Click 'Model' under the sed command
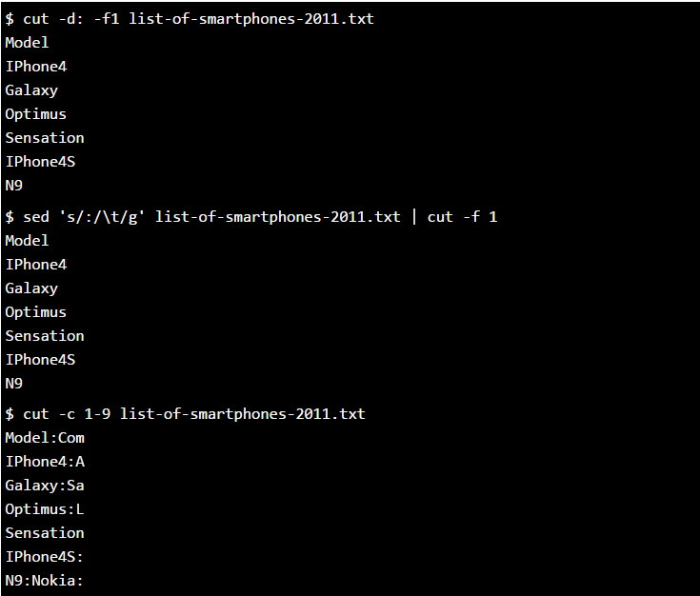The height and width of the screenshot is (596, 700). pos(27,241)
